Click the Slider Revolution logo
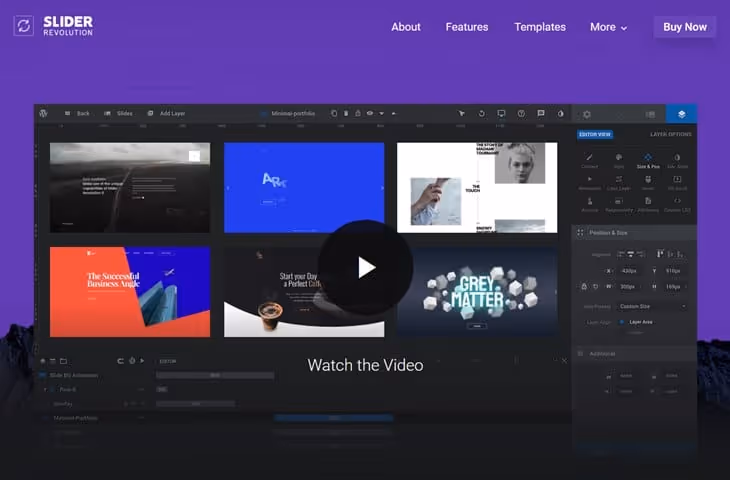This screenshot has width=730, height=480. pyautogui.click(x=53, y=26)
